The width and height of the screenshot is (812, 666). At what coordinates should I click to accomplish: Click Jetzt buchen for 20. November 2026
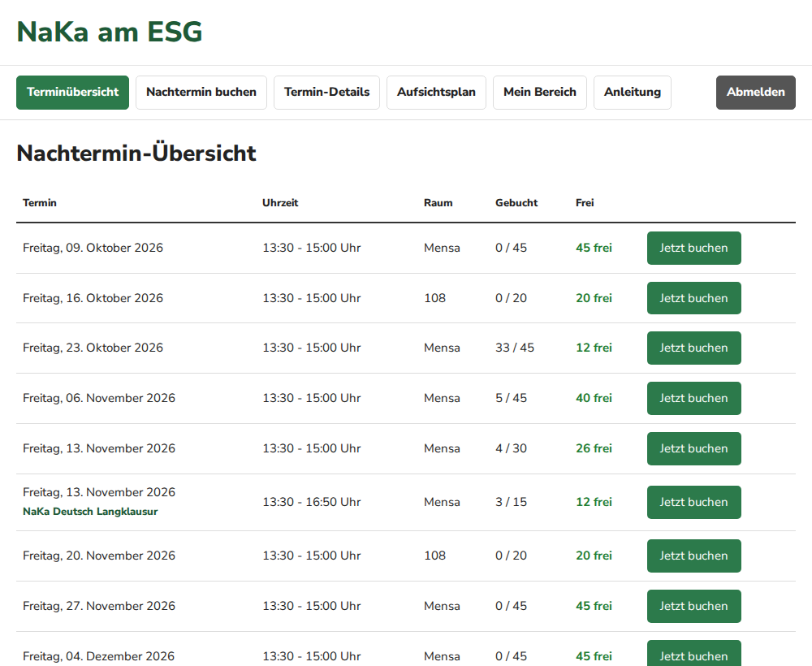click(x=694, y=556)
